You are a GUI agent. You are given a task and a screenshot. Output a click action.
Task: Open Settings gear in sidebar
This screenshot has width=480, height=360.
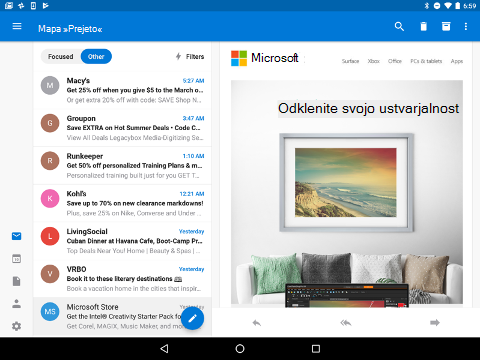(16, 326)
